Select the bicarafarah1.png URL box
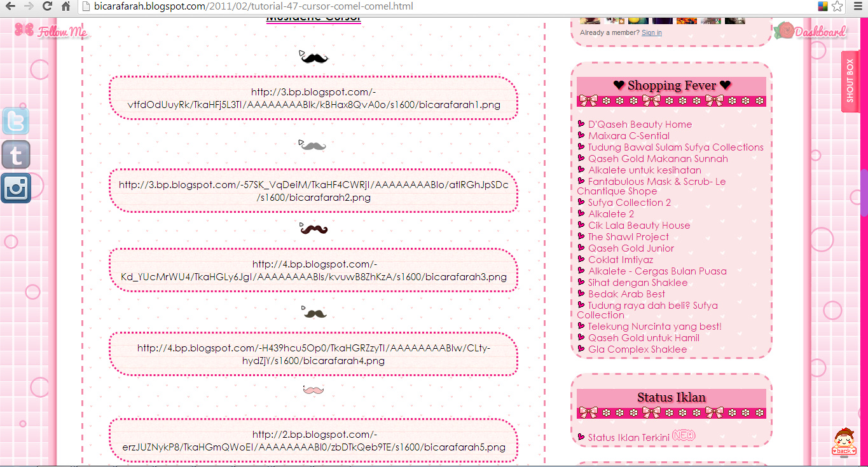The image size is (868, 467). [x=313, y=98]
